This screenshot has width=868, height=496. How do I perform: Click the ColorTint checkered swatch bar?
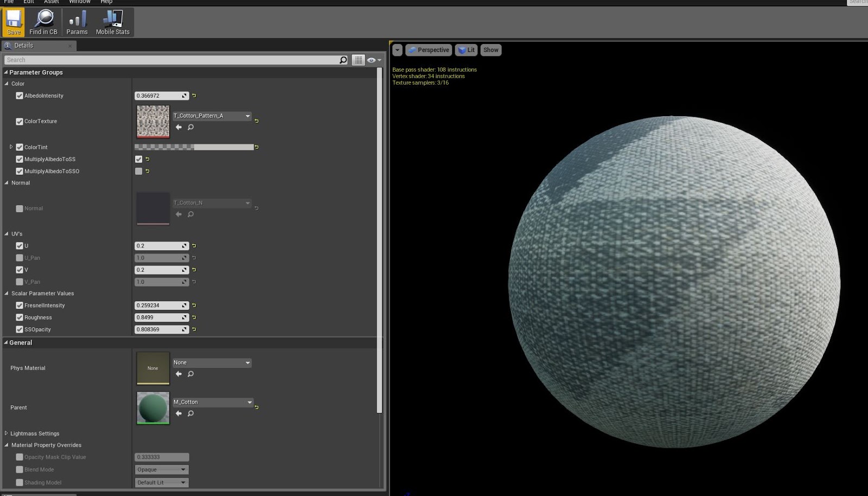point(194,147)
